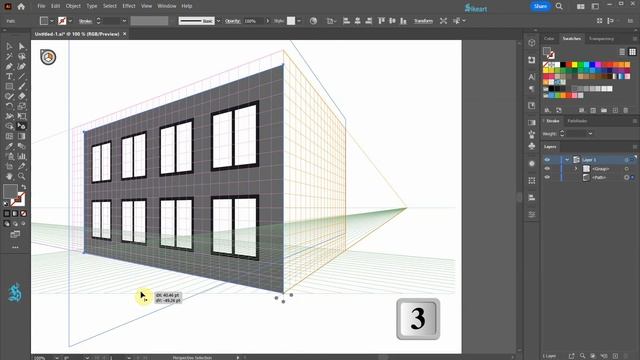Screen dimensions: 640x360
Task: Click the Opacity label link
Action: click(x=233, y=21)
